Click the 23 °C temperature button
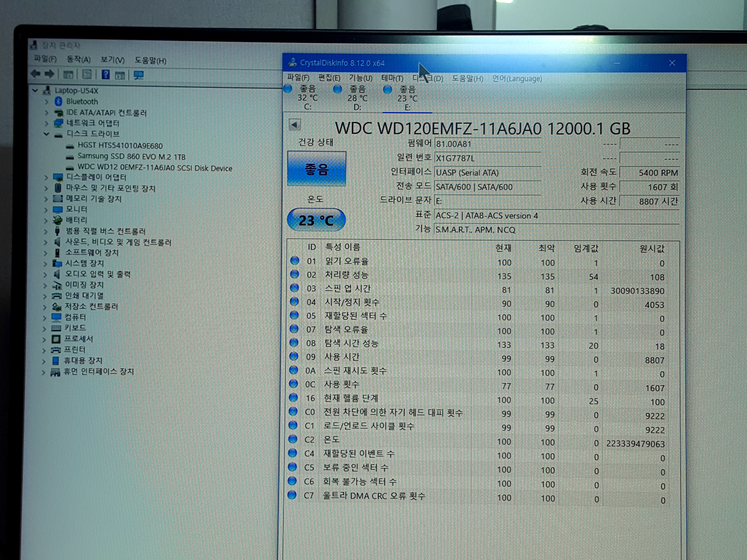 click(316, 220)
